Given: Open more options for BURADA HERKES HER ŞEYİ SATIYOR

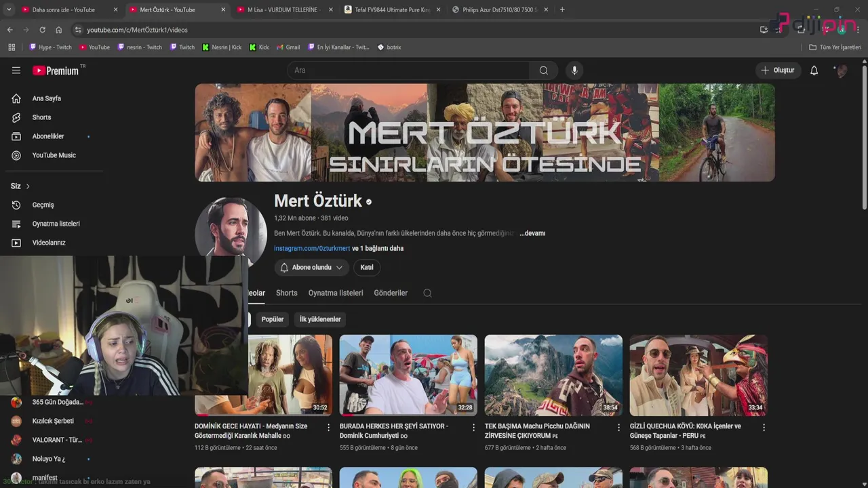Looking at the screenshot, I should 474,428.
